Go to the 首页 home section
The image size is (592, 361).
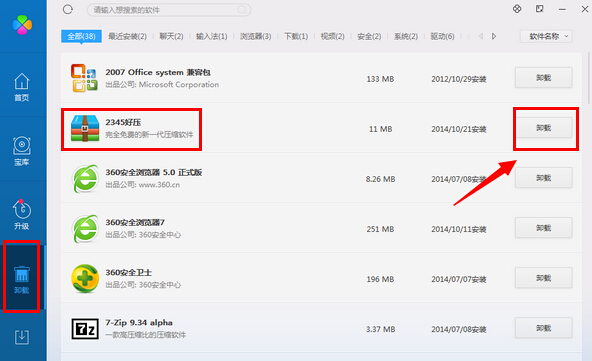22,87
